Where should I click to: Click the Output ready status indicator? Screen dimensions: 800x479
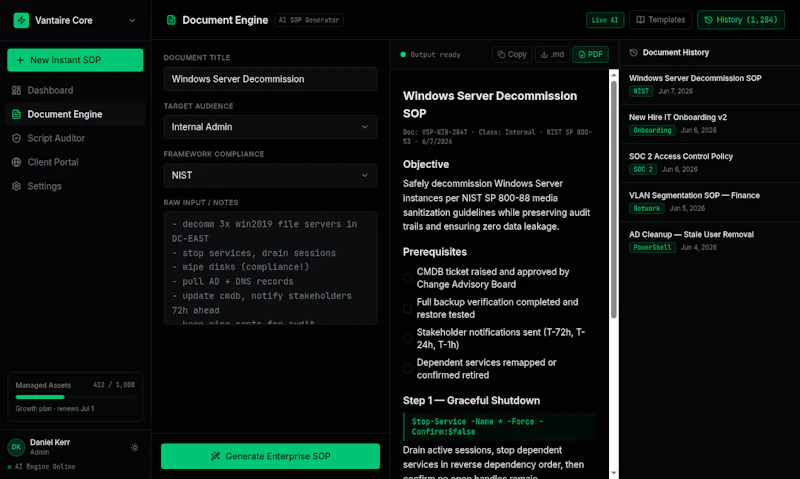pos(430,55)
